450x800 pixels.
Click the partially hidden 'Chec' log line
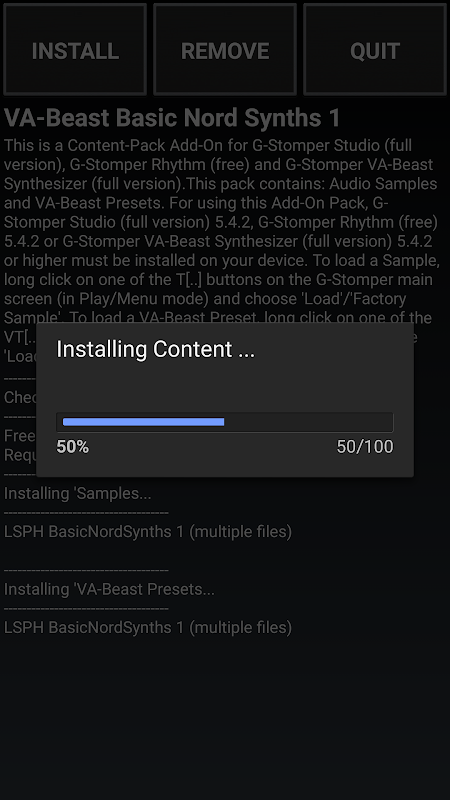pos(19,397)
